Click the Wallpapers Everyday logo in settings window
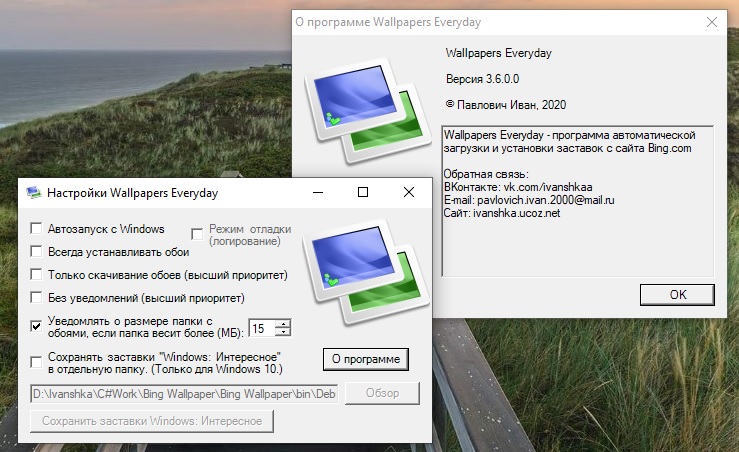Screen dimensions: 739x452 click(x=366, y=271)
